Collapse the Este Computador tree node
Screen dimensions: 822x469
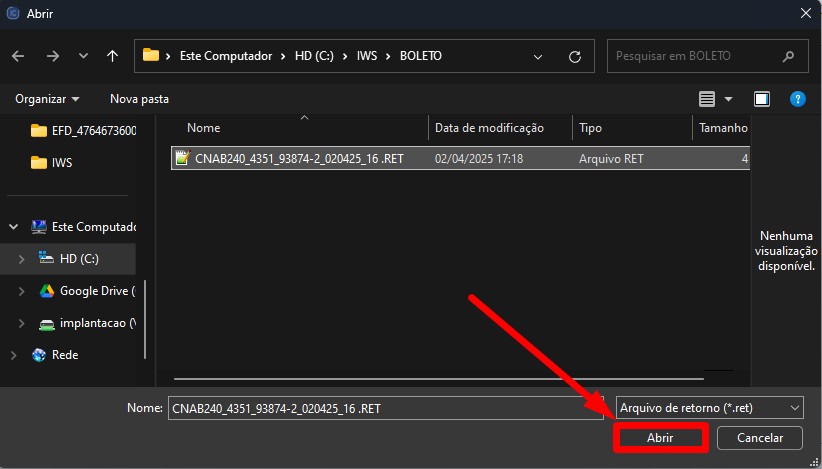tap(14, 227)
